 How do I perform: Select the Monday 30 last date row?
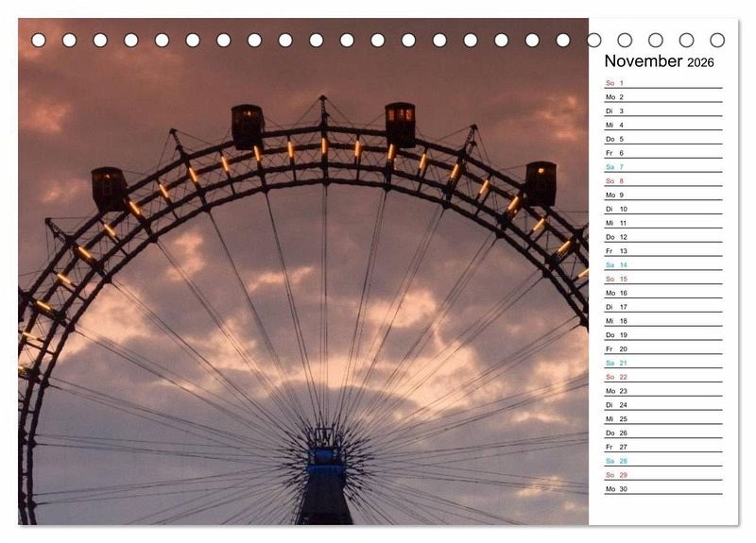pyautogui.click(x=662, y=488)
